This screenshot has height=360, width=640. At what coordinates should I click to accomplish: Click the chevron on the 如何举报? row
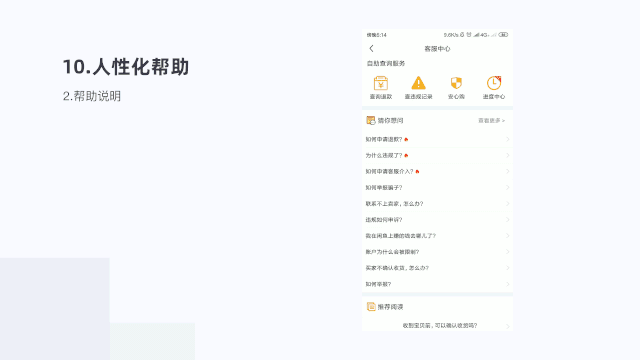pyautogui.click(x=508, y=284)
